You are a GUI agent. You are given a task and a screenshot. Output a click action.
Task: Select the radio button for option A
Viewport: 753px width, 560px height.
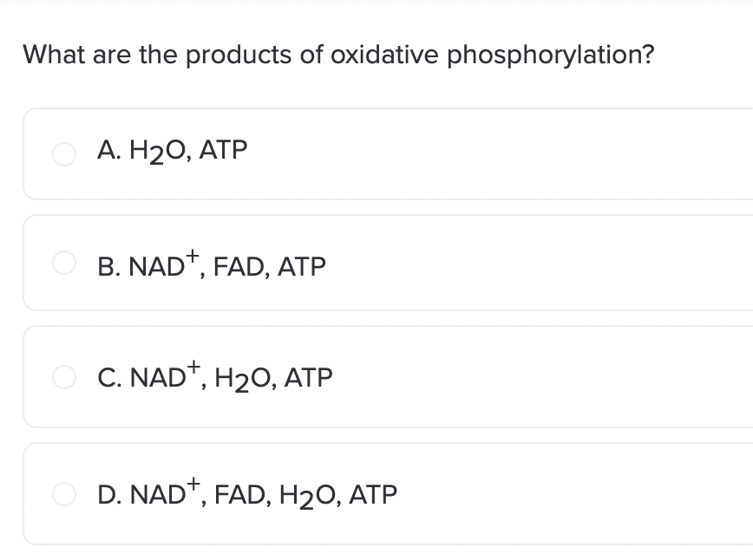coord(64,154)
